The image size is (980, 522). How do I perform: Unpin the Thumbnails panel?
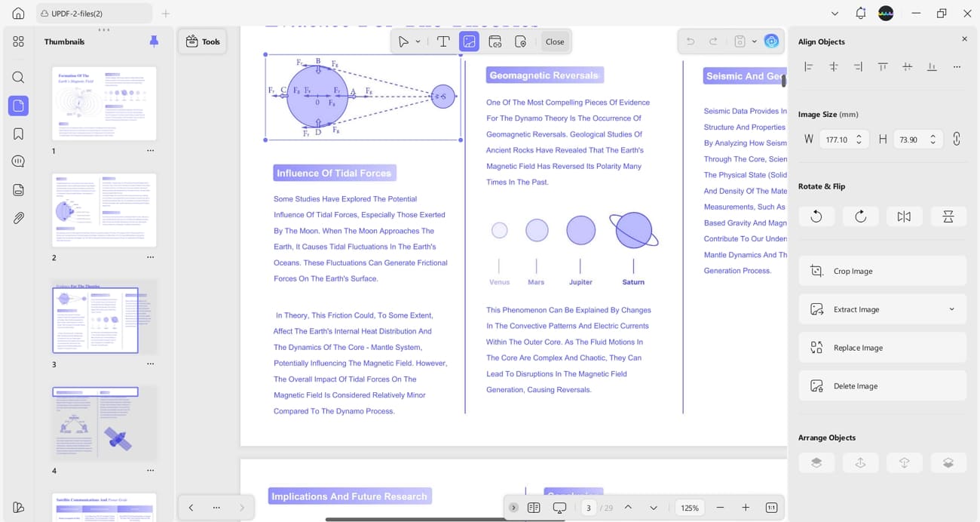[154, 41]
